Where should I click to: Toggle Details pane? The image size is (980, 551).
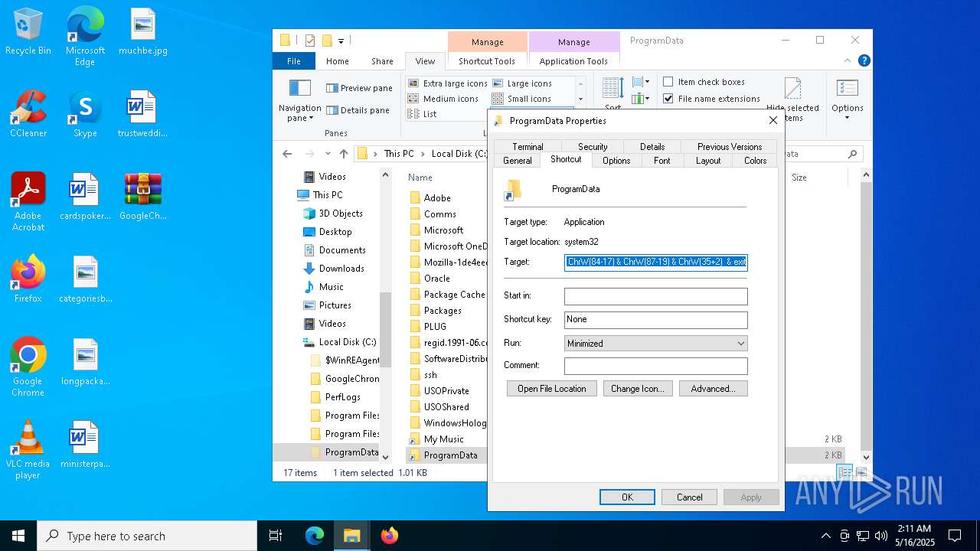358,110
